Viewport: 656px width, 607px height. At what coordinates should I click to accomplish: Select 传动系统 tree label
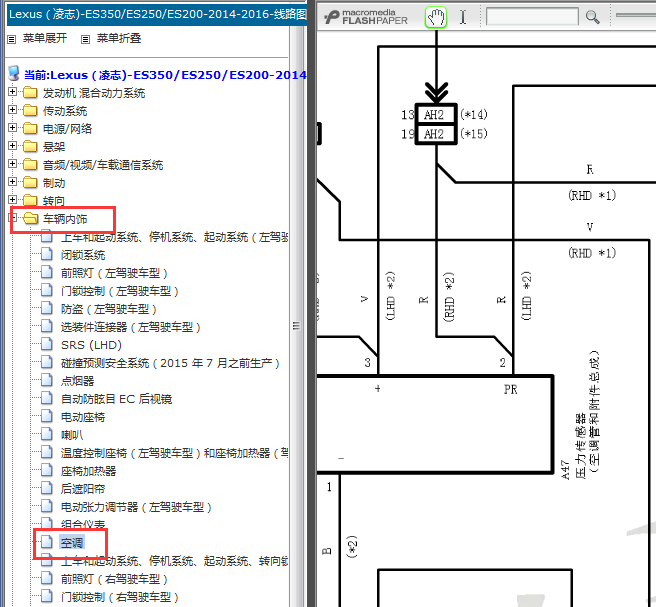point(65,111)
